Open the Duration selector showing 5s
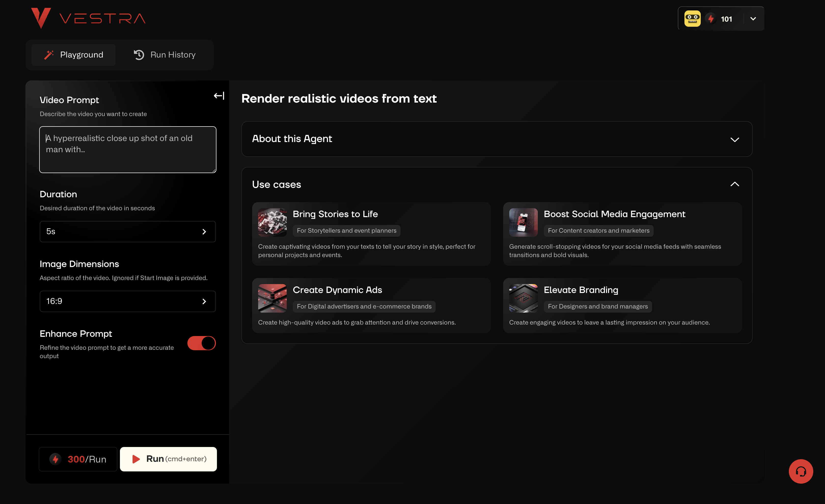 point(127,231)
